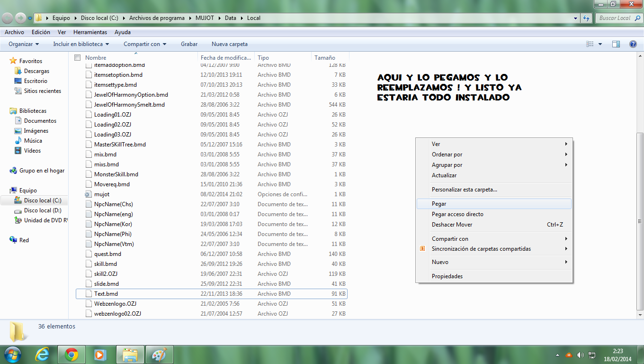Screen dimensions: 644x364
Task: Click the Windows Start button
Action: 12,355
